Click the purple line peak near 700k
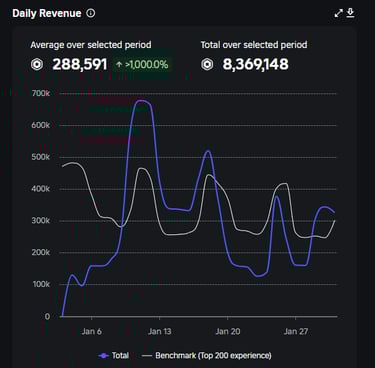 (142, 100)
